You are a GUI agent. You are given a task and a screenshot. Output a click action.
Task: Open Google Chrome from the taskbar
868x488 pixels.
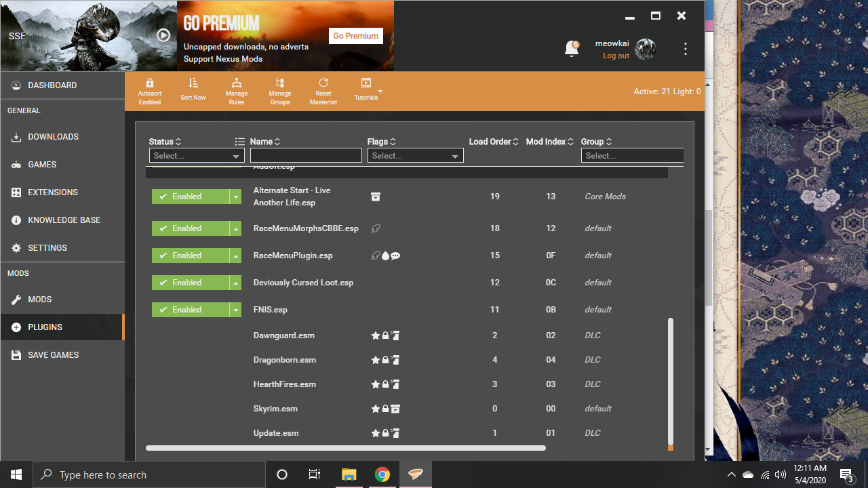382,474
